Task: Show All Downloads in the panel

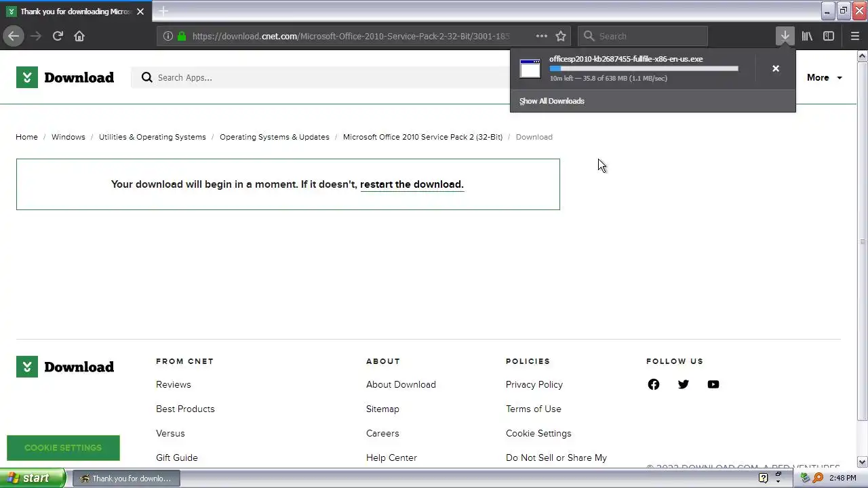Action: coord(552,101)
